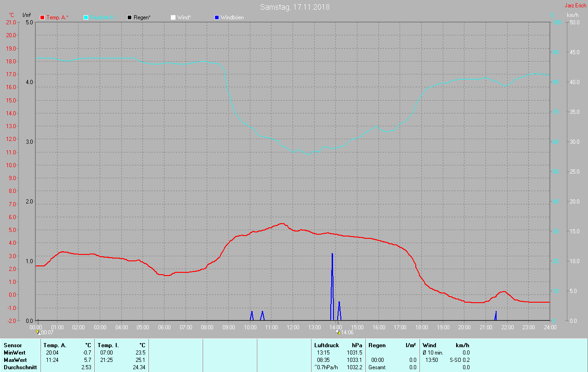The width and height of the screenshot is (588, 372).
Task: Click the 'Regen' table column header
Action: [x=377, y=345]
